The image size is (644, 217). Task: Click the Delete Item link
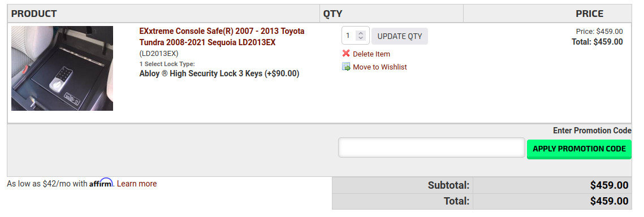(371, 54)
